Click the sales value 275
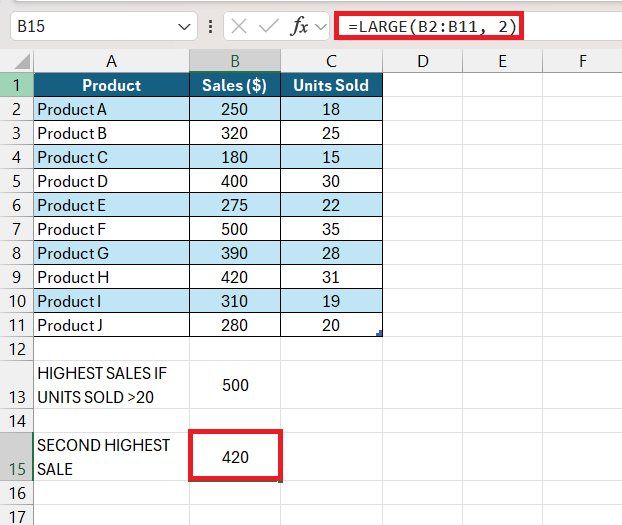This screenshot has height=525, width=622. [235, 205]
